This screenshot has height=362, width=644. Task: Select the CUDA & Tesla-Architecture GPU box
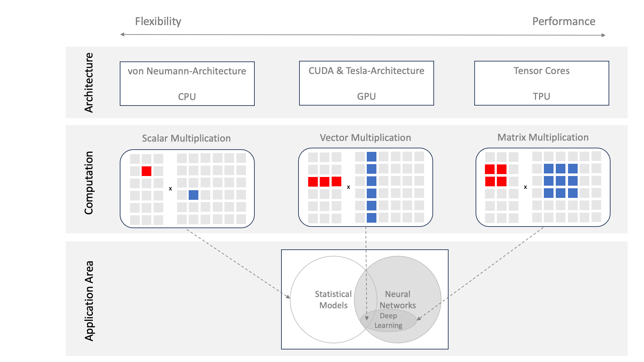pos(366,83)
